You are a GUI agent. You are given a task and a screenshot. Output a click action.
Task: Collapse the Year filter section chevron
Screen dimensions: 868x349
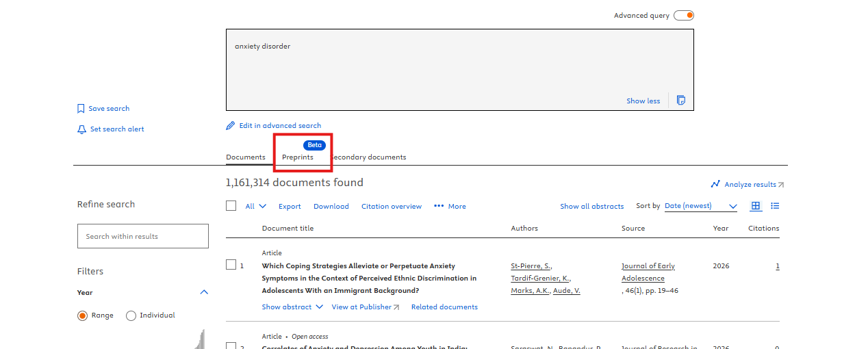(x=203, y=293)
